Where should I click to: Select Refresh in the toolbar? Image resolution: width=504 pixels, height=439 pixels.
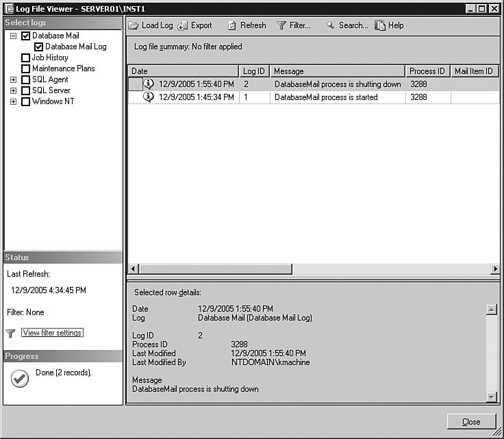pyautogui.click(x=247, y=25)
